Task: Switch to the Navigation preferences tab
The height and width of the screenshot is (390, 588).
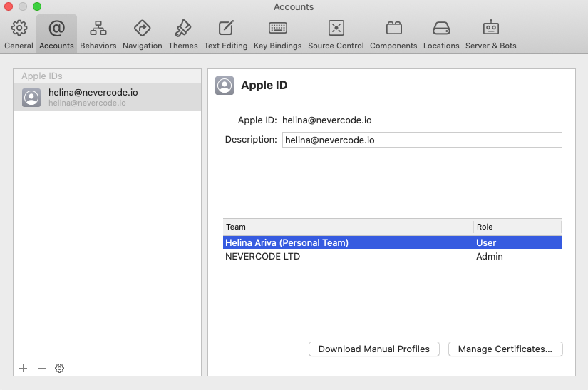Action: [142, 34]
